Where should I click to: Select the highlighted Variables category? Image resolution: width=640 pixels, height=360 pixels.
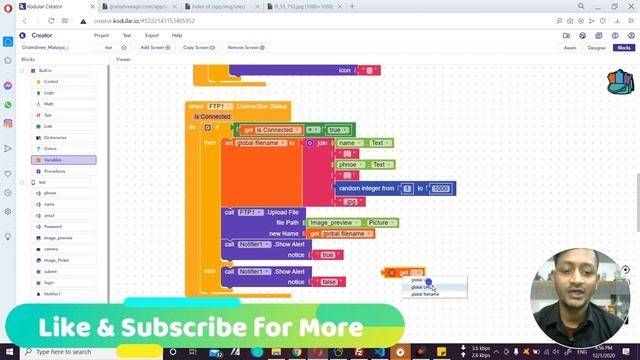point(64,160)
